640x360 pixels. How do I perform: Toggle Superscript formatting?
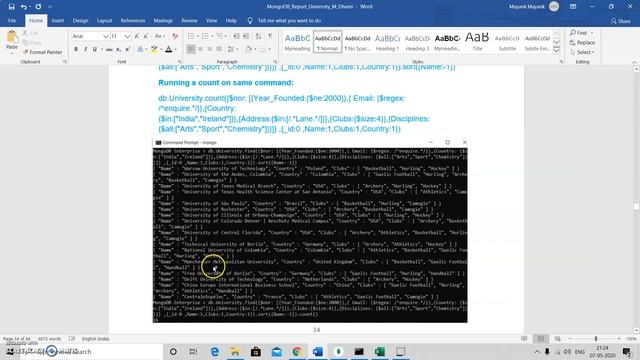point(128,49)
